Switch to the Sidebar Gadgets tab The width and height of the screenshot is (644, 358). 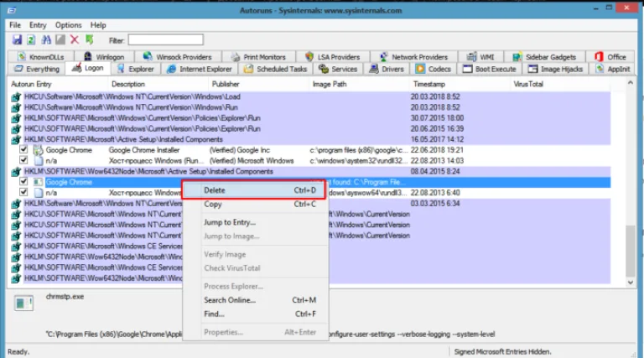coord(544,57)
